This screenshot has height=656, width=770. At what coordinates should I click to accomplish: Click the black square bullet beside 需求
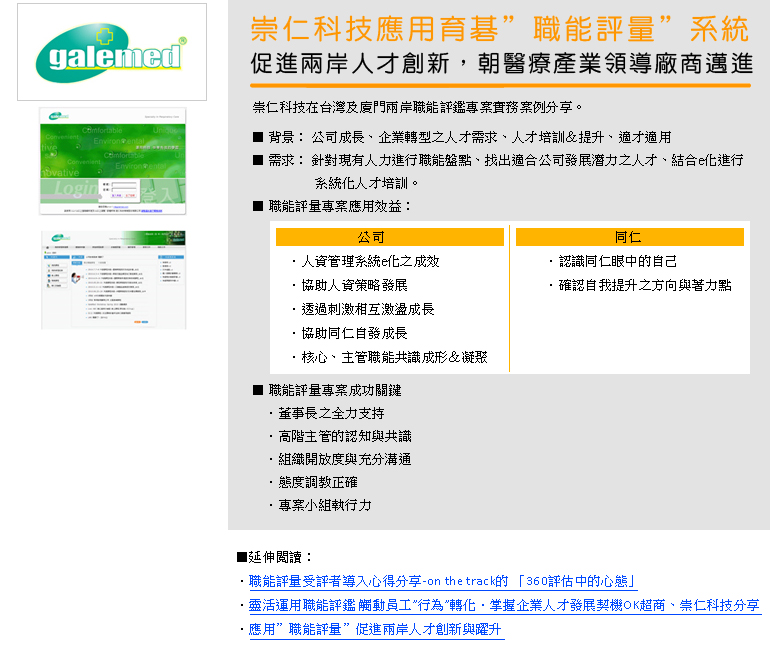(258, 160)
